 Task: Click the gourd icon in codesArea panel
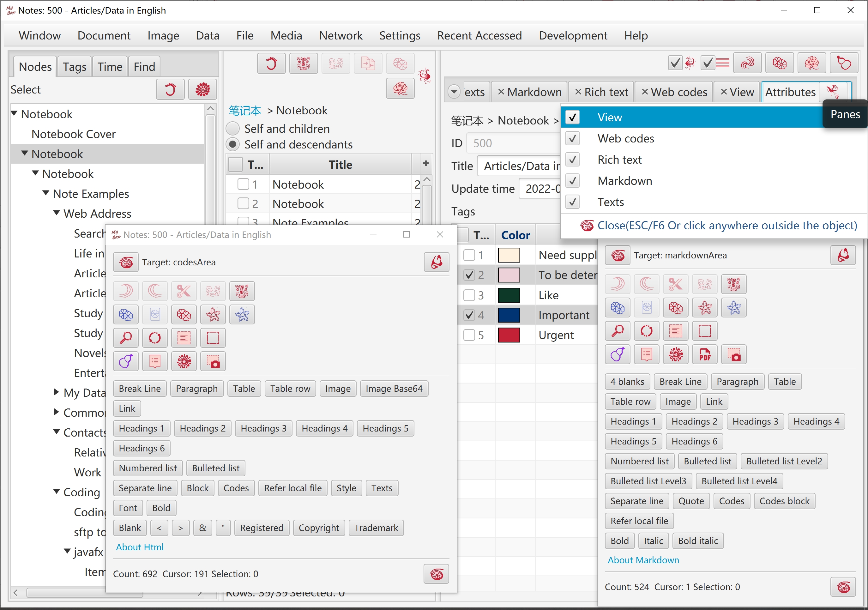tap(126, 361)
